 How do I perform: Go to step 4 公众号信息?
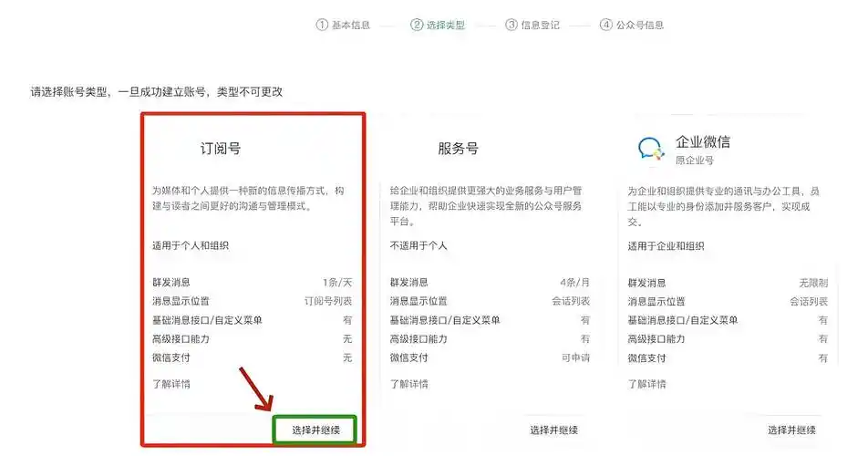click(632, 25)
